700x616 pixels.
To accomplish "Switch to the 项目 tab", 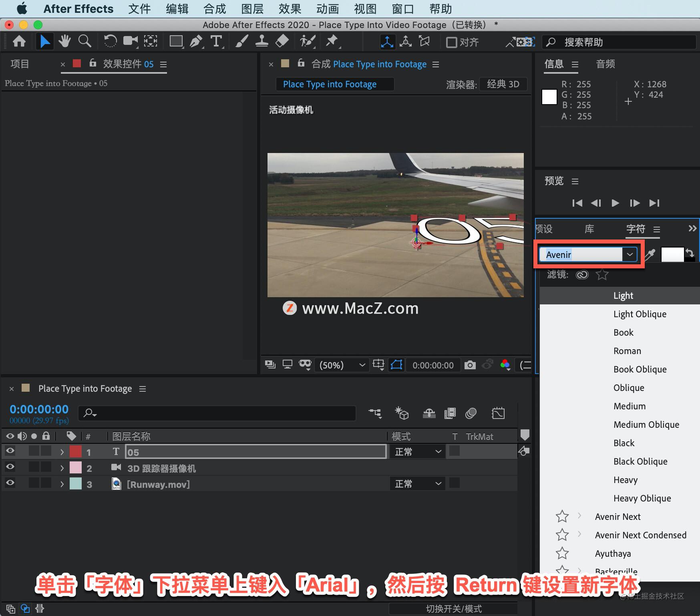I will coord(20,64).
